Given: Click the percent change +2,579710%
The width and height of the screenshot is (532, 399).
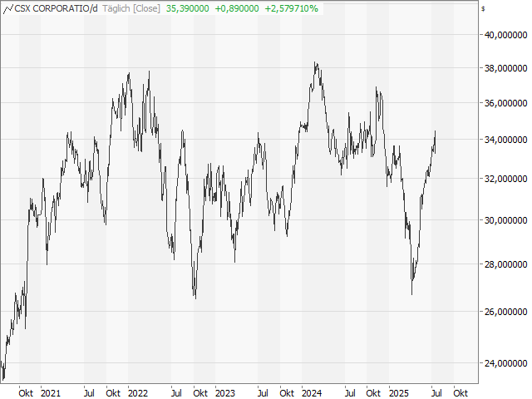Looking at the screenshot, I should click(292, 8).
